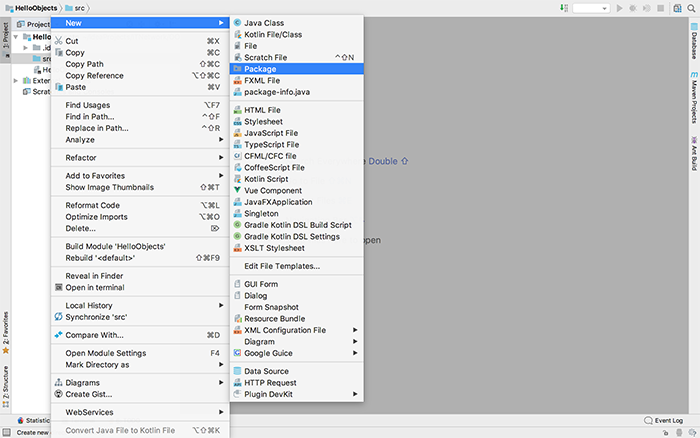Click HelloObjects in the breadcrumb bar
The height and width of the screenshot is (438, 700).
[28, 8]
